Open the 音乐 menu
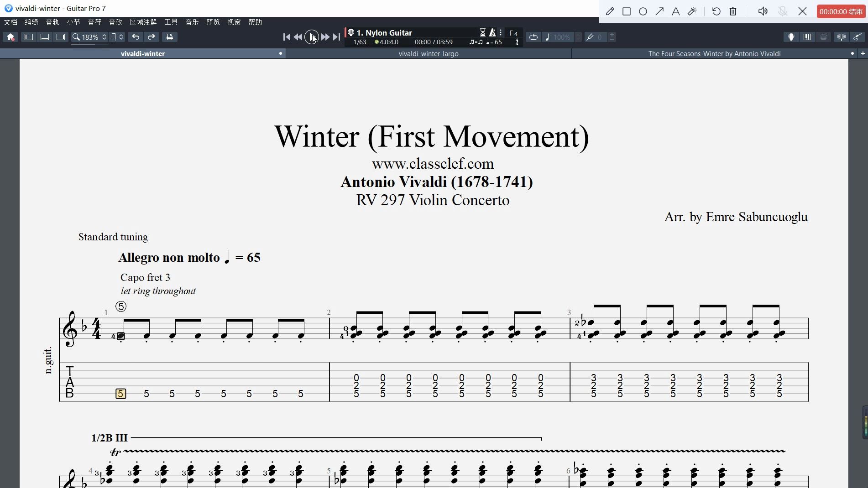 [x=192, y=22]
